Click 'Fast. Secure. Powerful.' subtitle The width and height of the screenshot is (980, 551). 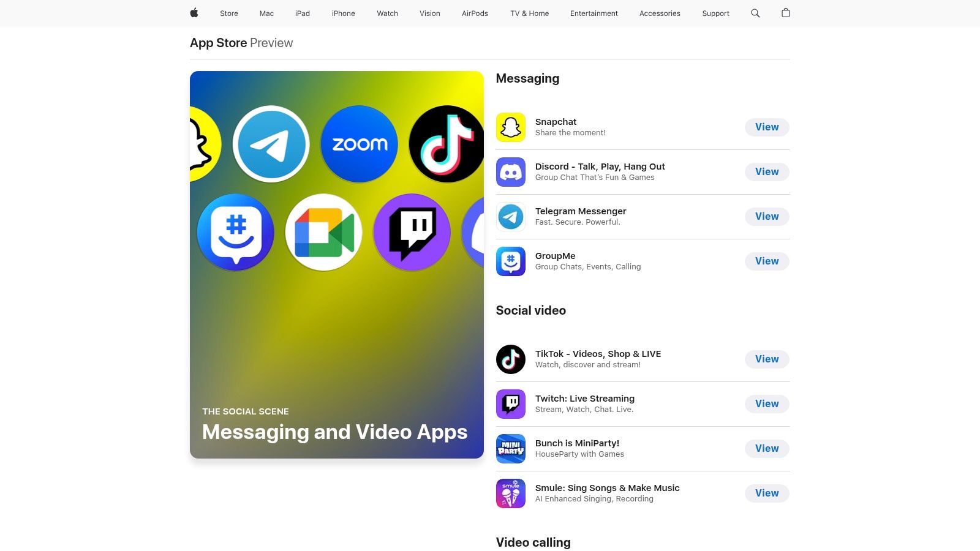(x=578, y=222)
